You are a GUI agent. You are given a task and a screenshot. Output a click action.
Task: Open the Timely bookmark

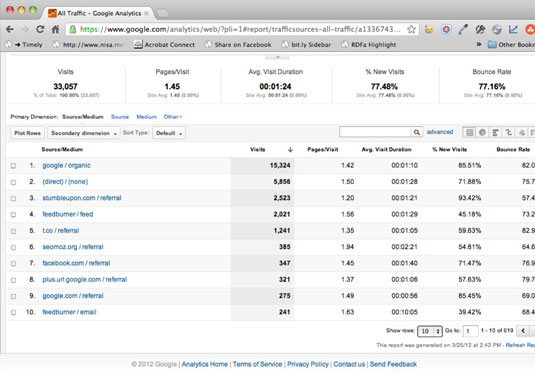point(24,45)
